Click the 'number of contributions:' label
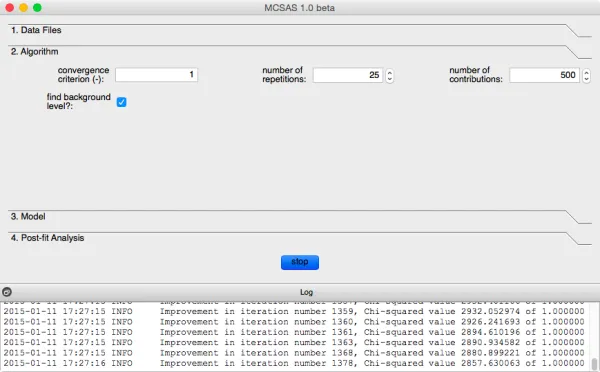The image size is (600, 372). (476, 75)
